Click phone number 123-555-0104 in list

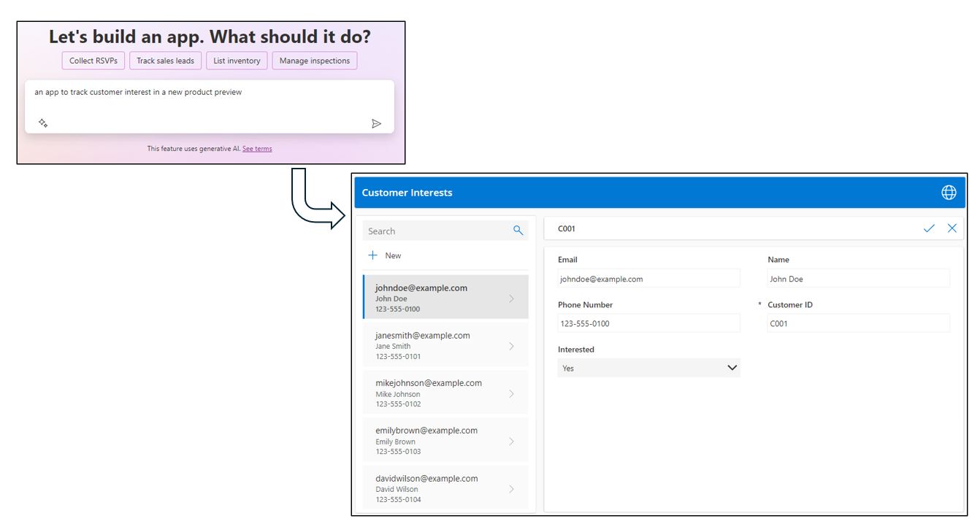point(398,500)
